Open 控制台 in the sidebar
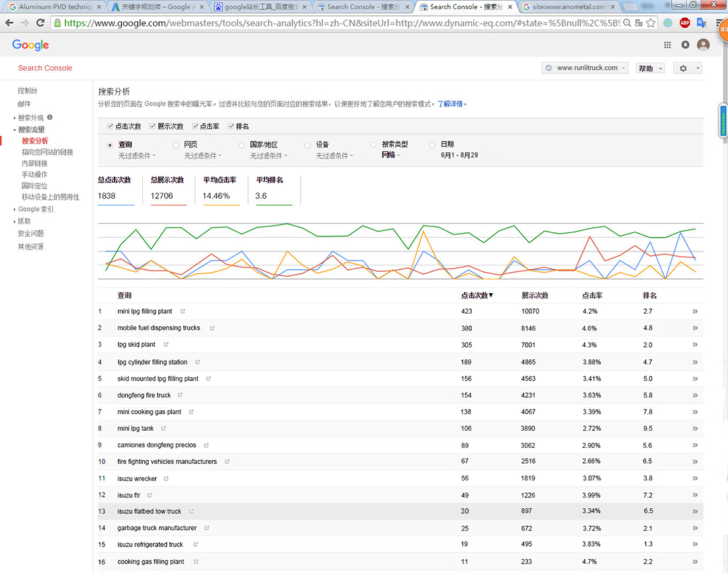Viewport: 728px width, 573px height. tap(27, 91)
